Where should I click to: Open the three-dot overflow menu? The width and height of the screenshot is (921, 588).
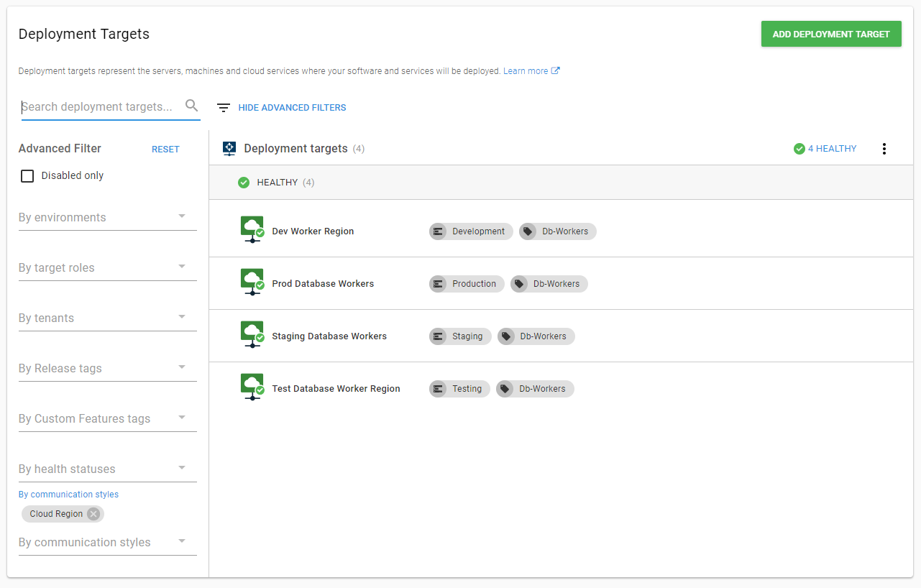[x=884, y=149]
